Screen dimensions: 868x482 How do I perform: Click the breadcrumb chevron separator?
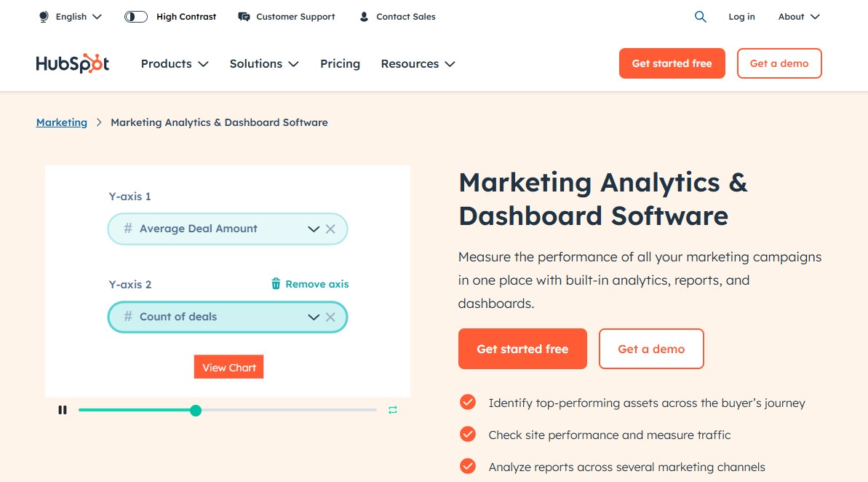pyautogui.click(x=99, y=122)
